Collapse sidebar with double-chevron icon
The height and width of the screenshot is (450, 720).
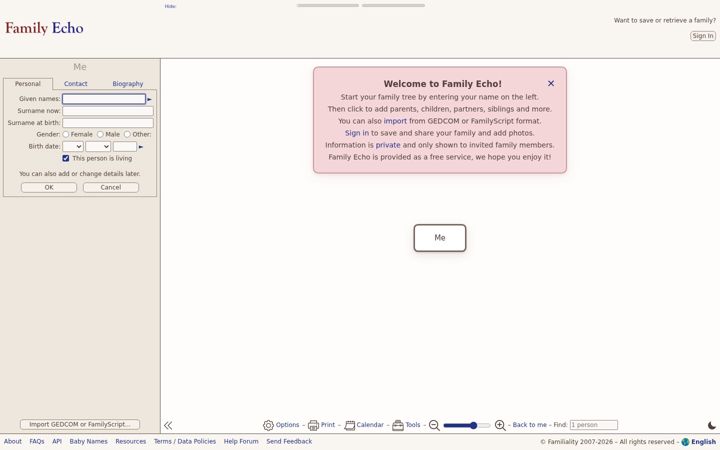click(168, 425)
